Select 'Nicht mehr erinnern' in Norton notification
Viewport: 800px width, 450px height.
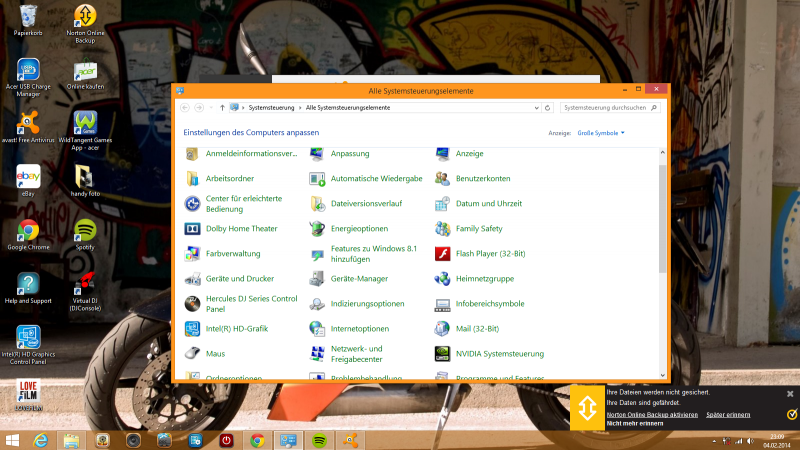[633, 424]
